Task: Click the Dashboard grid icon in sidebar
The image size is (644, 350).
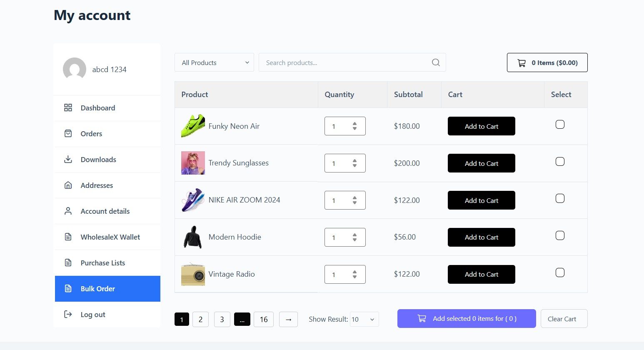Action: pyautogui.click(x=68, y=108)
